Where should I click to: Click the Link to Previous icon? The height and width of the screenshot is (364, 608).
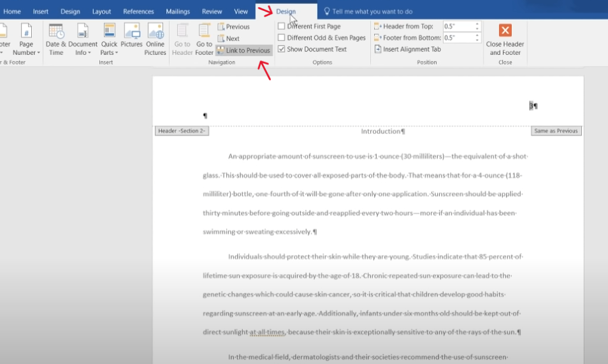pos(221,50)
